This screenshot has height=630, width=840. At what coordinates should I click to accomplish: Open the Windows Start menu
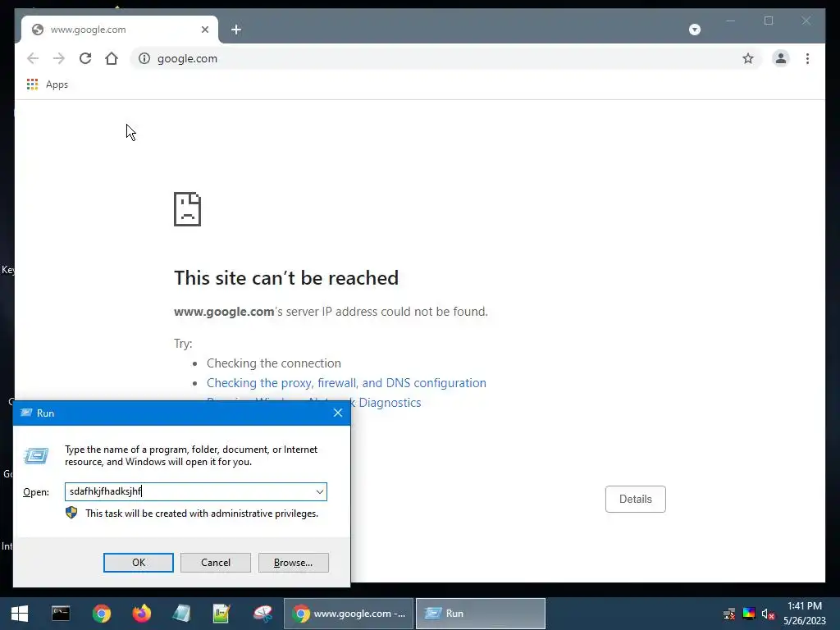point(20,614)
